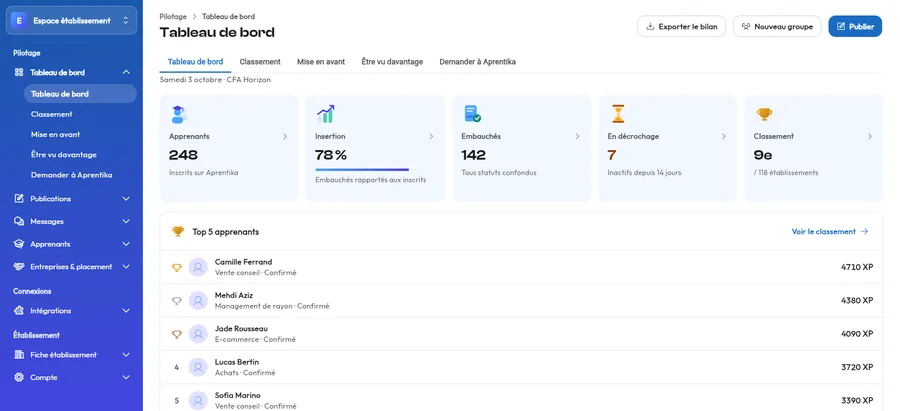This screenshot has height=411, width=900.
Task: Open the Voir le classement link
Action: point(830,231)
